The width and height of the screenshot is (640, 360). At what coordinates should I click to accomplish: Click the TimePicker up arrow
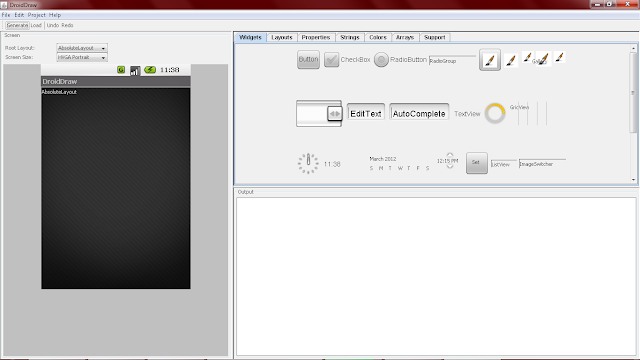[450, 155]
